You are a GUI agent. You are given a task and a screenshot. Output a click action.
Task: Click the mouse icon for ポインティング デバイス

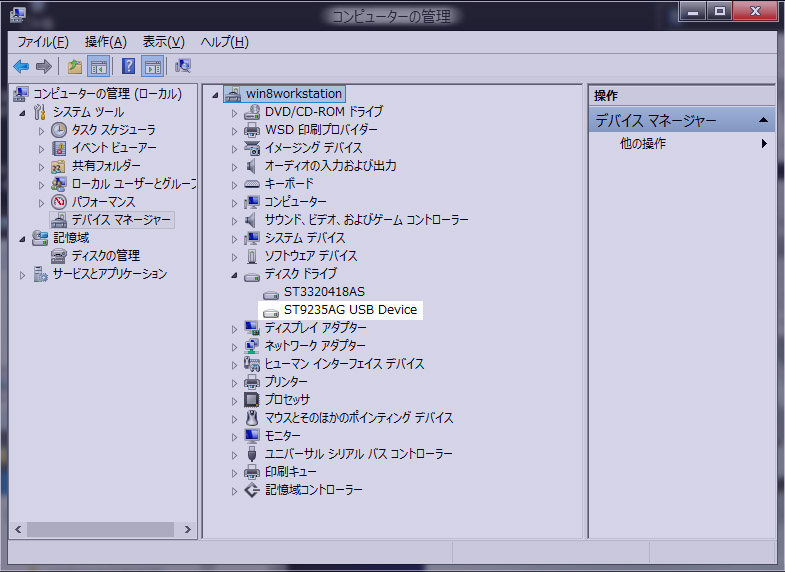coord(252,418)
